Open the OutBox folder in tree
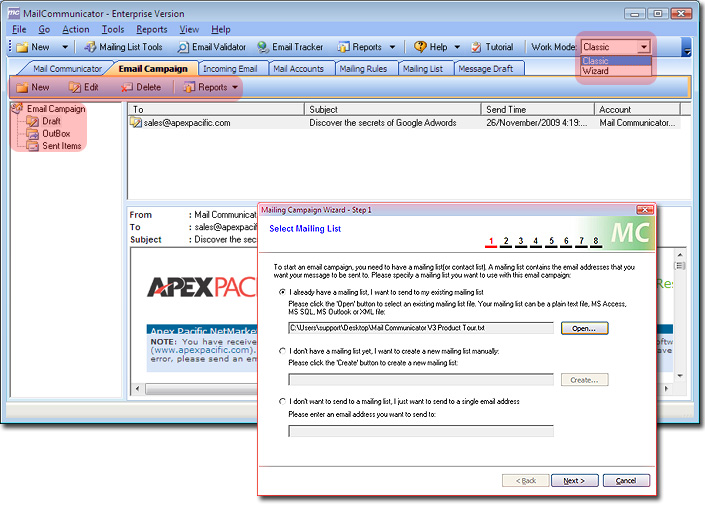This screenshot has width=705, height=510. pos(56,134)
